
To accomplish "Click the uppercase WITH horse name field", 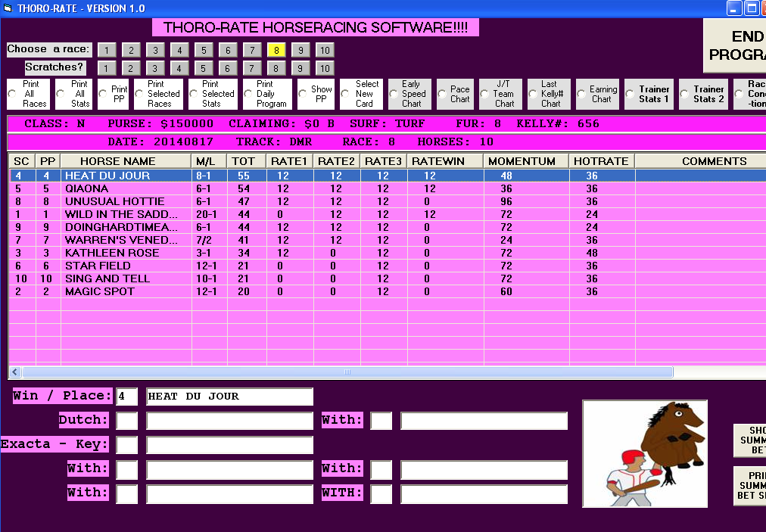I will (x=484, y=494).
